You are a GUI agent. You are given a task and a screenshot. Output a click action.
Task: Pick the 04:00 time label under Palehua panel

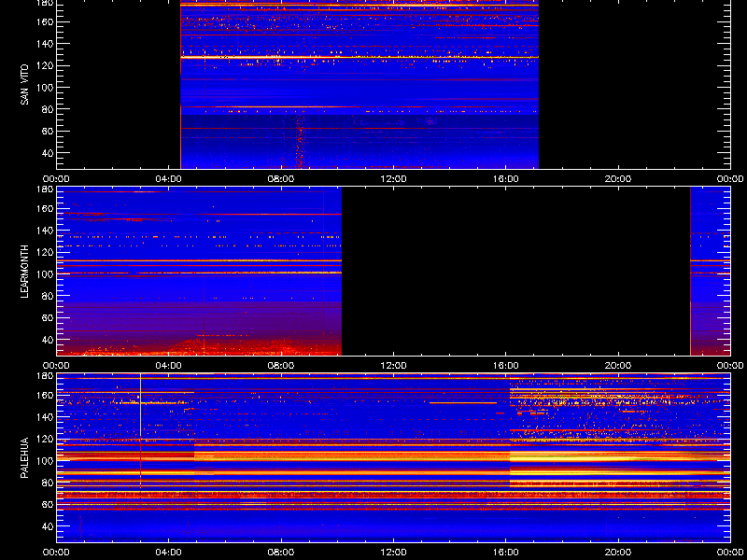[x=169, y=553]
